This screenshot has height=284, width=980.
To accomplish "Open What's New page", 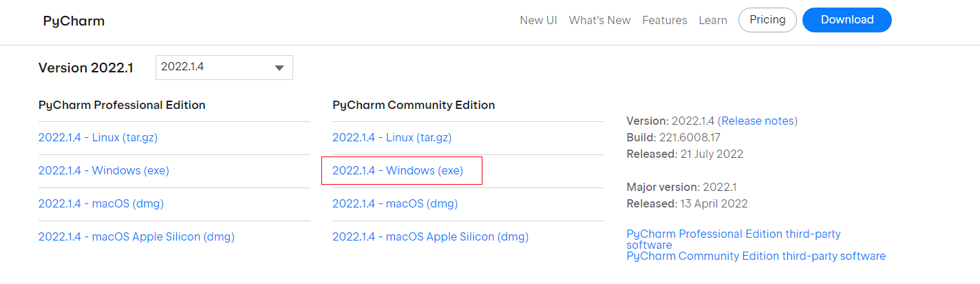I will pos(599,20).
